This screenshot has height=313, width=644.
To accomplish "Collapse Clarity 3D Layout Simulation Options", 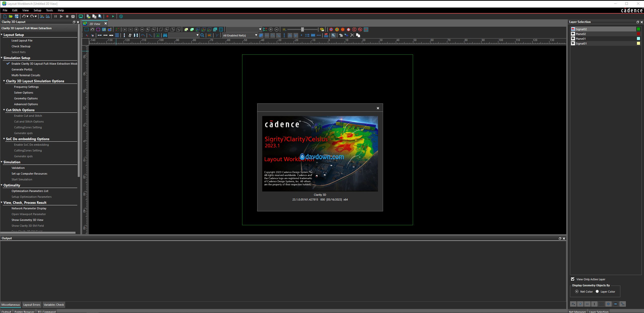I will click(4, 81).
